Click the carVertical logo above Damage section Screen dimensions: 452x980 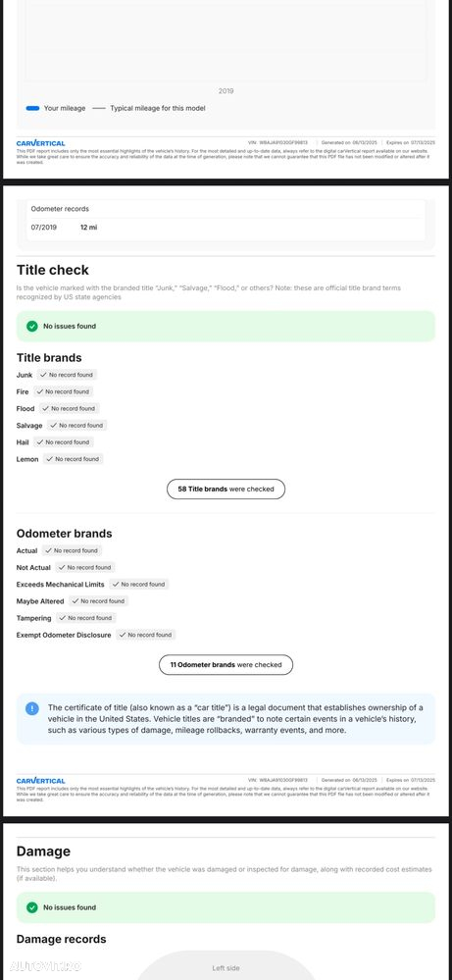[x=40, y=781]
